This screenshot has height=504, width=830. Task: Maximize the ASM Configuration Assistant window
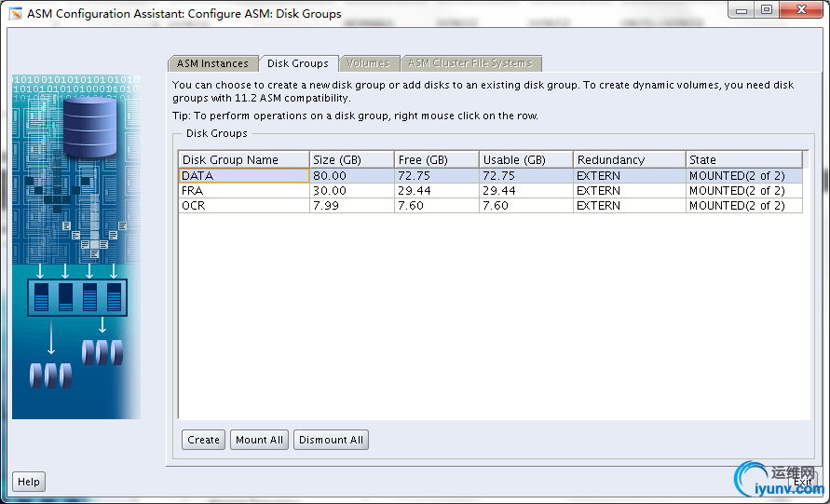(767, 10)
